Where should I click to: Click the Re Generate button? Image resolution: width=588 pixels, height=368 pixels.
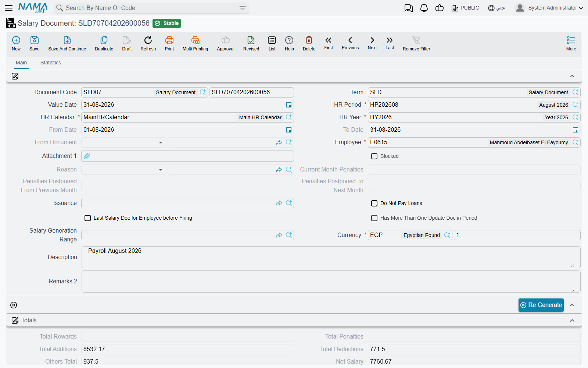541,305
